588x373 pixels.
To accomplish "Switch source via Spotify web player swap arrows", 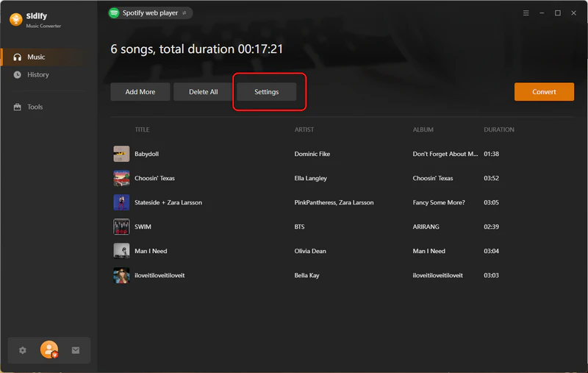I will pos(184,13).
